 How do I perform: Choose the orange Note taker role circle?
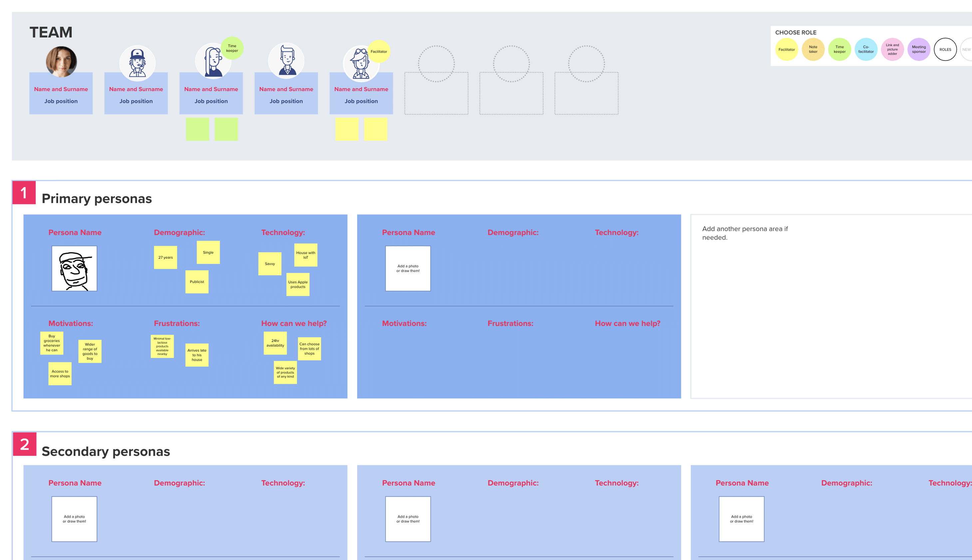813,50
